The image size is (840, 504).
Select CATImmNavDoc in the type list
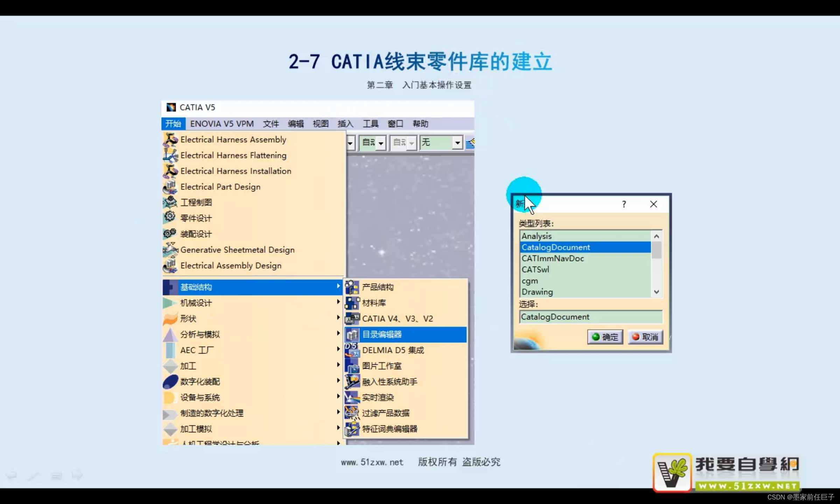pos(553,259)
